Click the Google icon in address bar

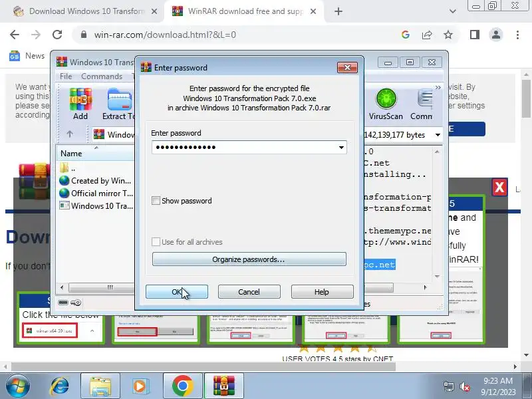click(x=406, y=35)
